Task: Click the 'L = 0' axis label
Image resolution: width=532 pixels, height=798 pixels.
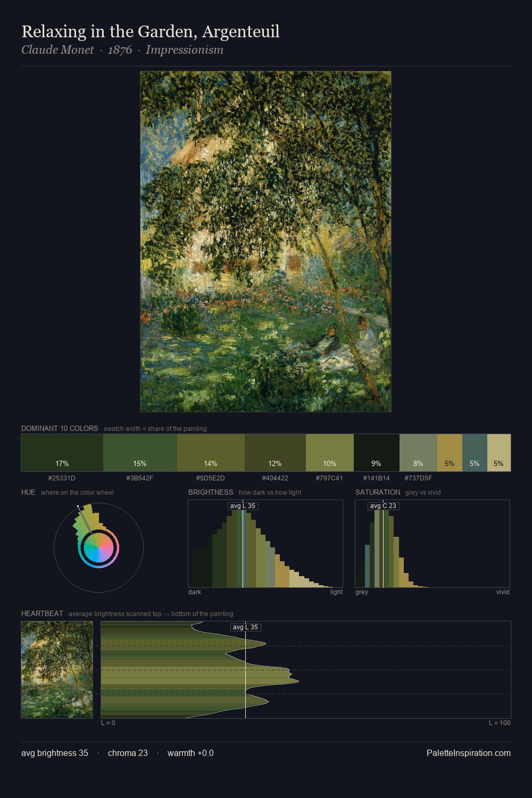Action: pyautogui.click(x=108, y=723)
